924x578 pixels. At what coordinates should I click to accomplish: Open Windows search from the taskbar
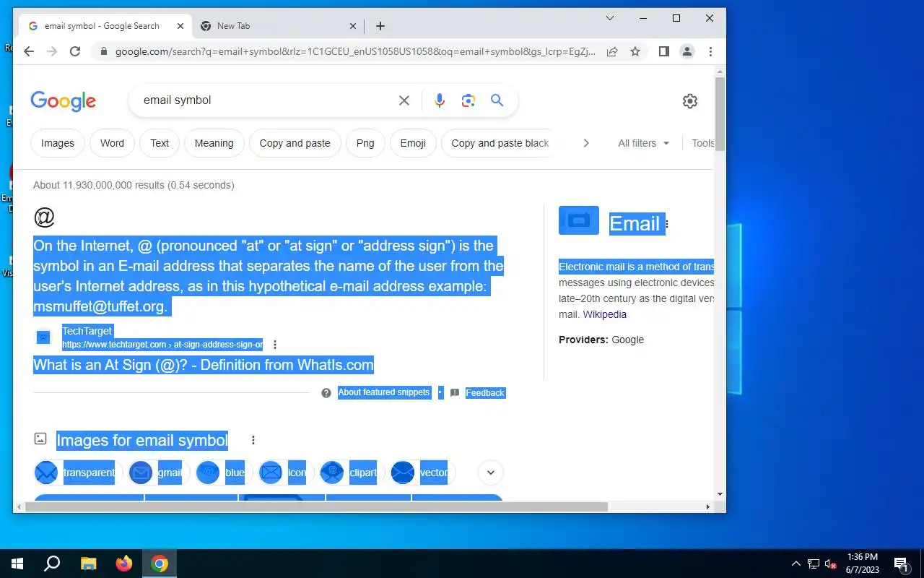coord(52,564)
